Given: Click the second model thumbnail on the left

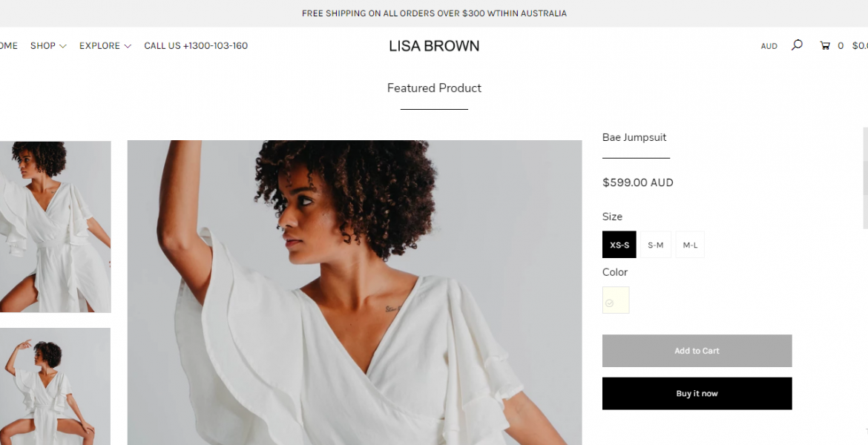Looking at the screenshot, I should [55, 386].
